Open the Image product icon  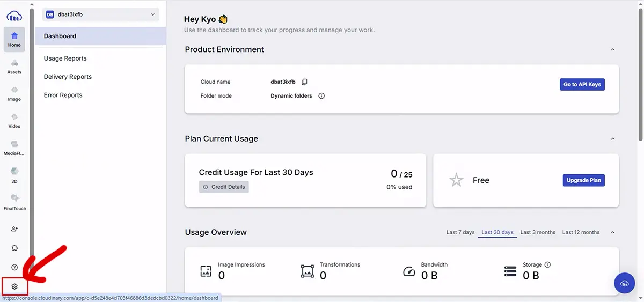tap(14, 94)
